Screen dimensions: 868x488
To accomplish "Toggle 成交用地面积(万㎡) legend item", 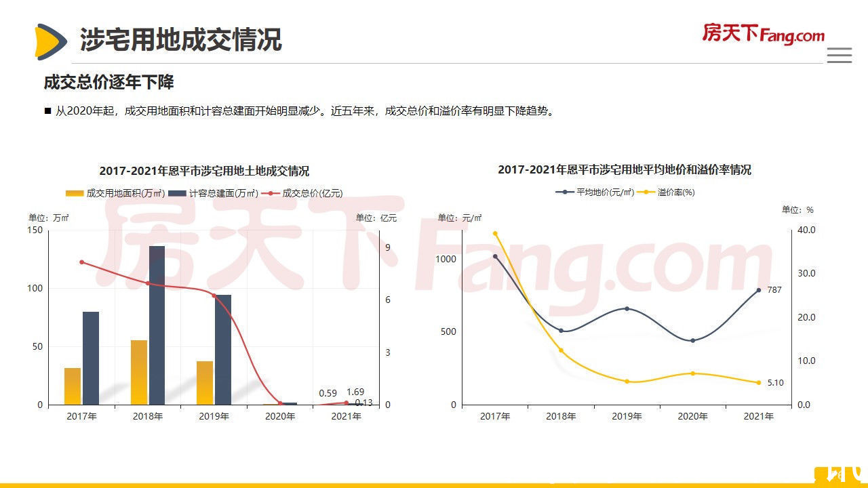I will [x=115, y=193].
